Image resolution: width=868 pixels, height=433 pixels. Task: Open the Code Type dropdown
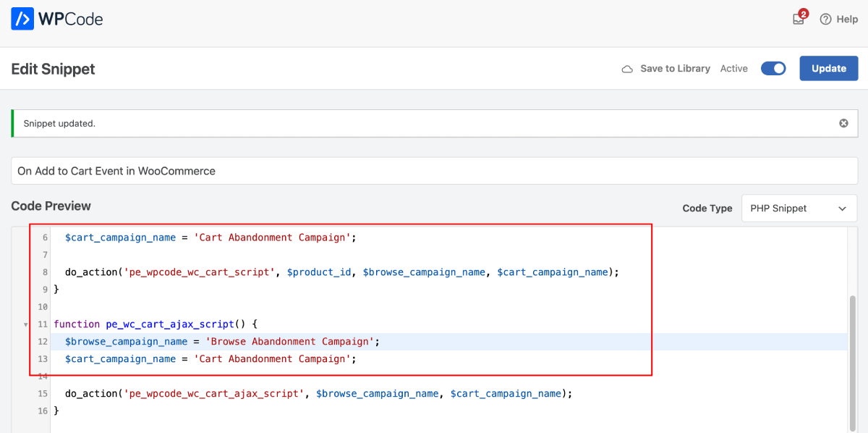click(799, 208)
